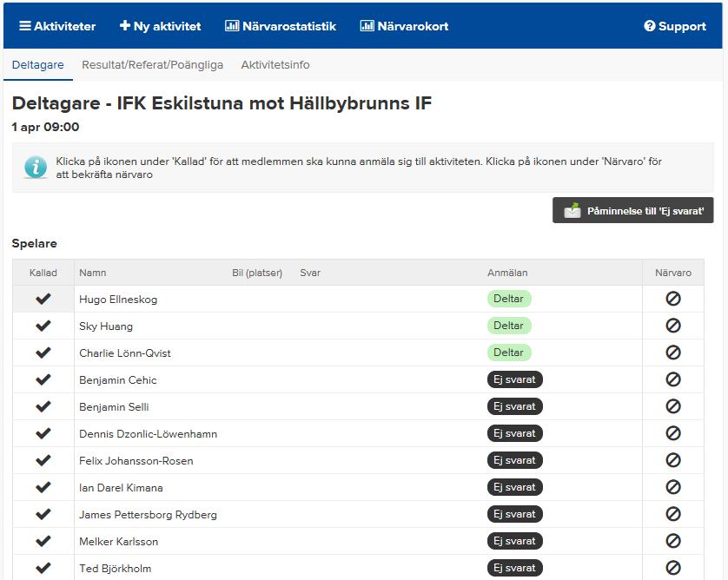The width and height of the screenshot is (728, 580).
Task: Toggle Kallad checkmark for Felix Johansson-Rosen
Action: point(43,460)
